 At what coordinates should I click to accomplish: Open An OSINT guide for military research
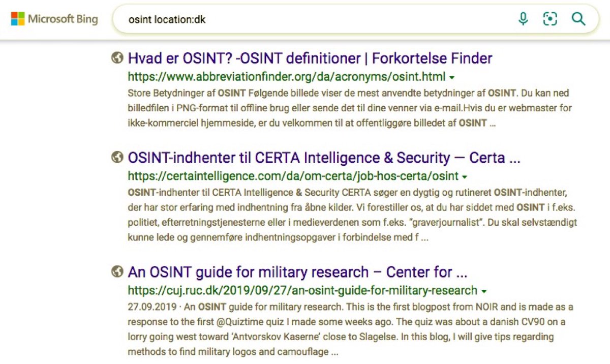pyautogui.click(x=297, y=272)
